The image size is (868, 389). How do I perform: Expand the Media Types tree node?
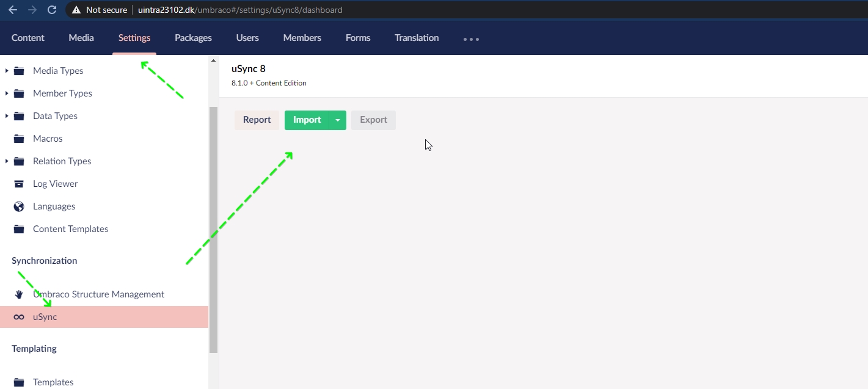[7, 71]
